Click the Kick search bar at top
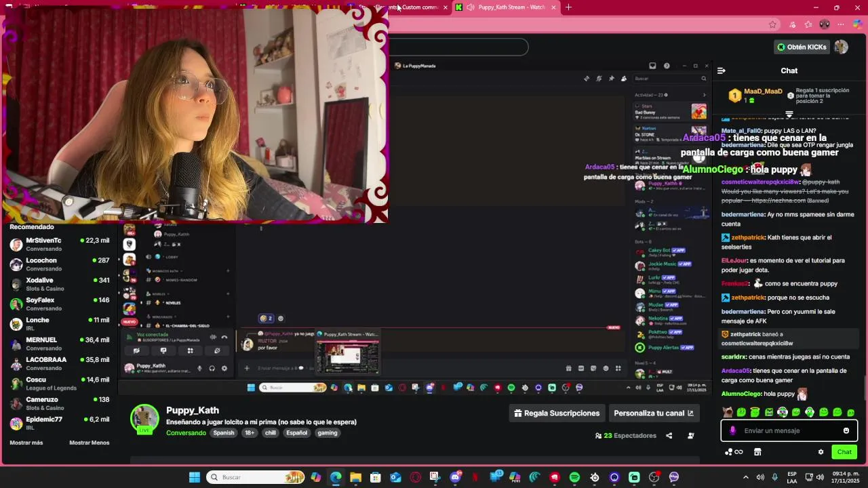 pyautogui.click(x=458, y=47)
